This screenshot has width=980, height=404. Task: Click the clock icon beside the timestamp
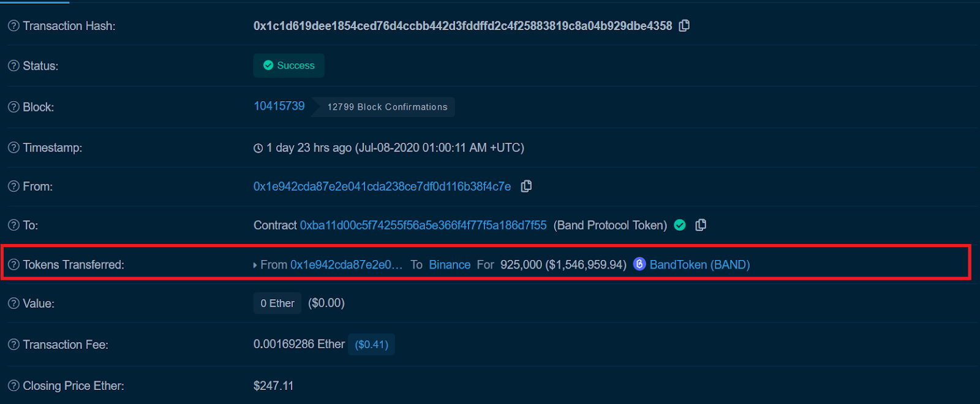[x=258, y=148]
